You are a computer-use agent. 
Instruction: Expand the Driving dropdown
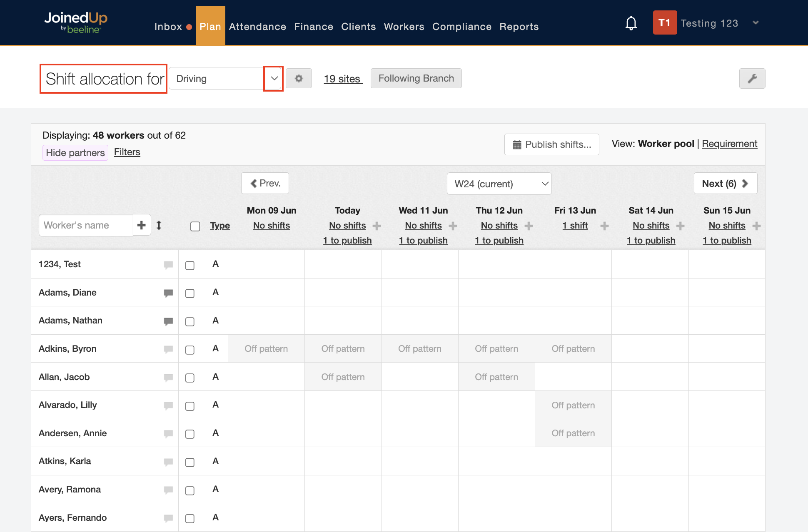(274, 78)
